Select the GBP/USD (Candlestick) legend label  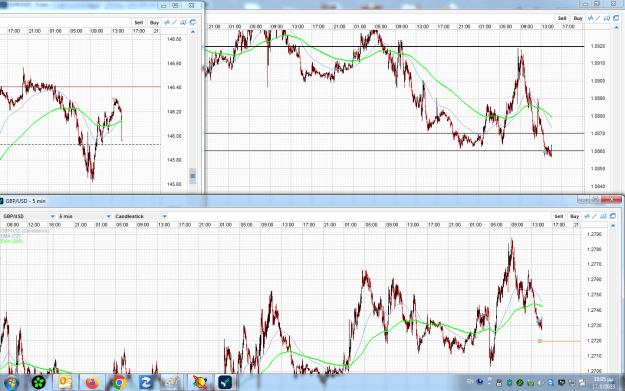tap(25, 231)
